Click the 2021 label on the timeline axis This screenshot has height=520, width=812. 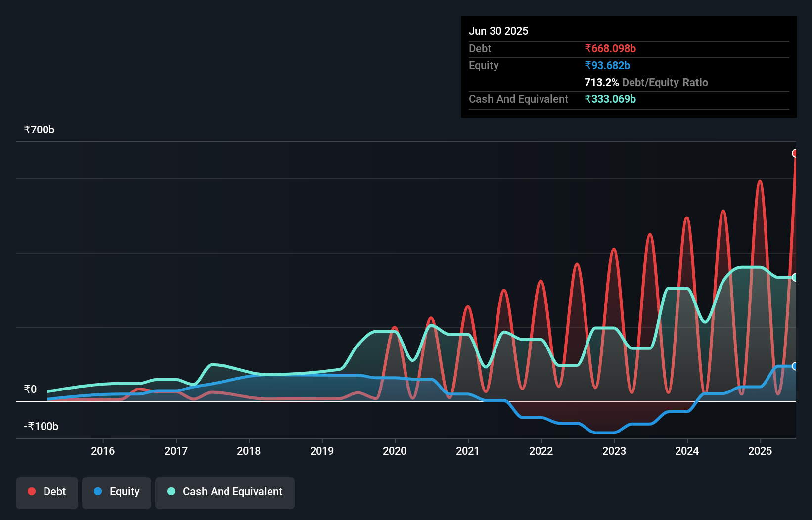point(468,451)
